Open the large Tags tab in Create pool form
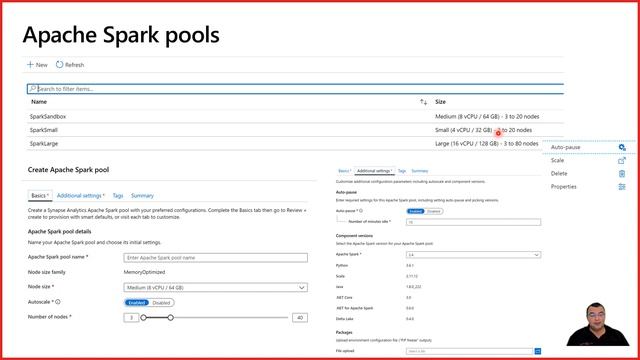The image size is (640, 360). click(x=118, y=196)
